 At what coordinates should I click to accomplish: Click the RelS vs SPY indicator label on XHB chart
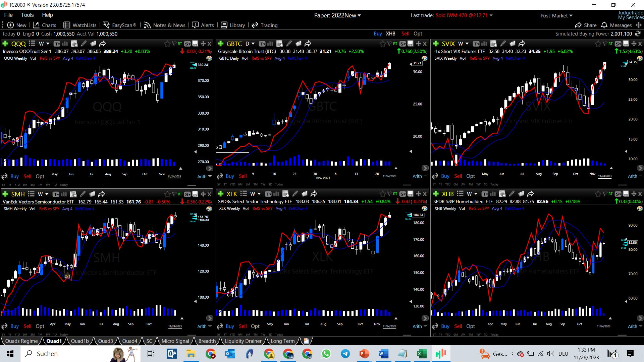tap(479, 208)
